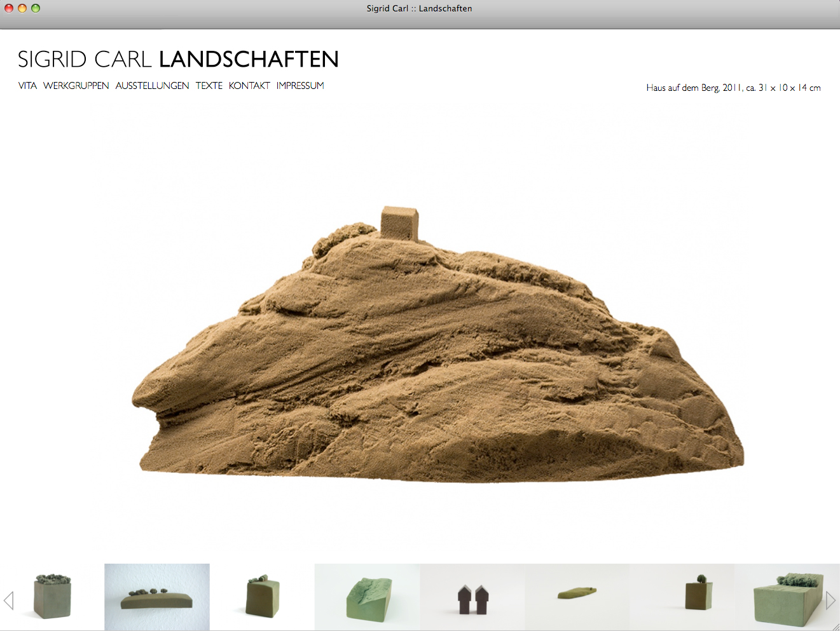840x631 pixels.
Task: Open the IMPRESSUM page
Action: pyautogui.click(x=300, y=86)
